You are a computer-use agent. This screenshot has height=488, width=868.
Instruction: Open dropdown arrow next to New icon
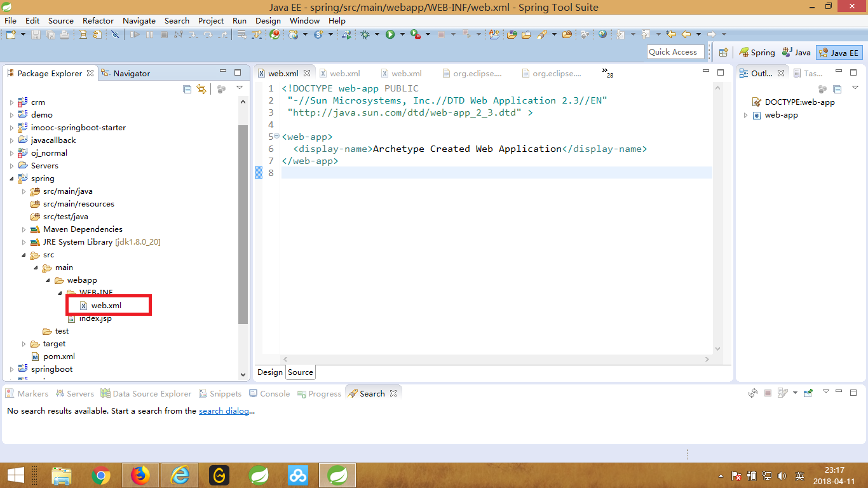(23, 34)
